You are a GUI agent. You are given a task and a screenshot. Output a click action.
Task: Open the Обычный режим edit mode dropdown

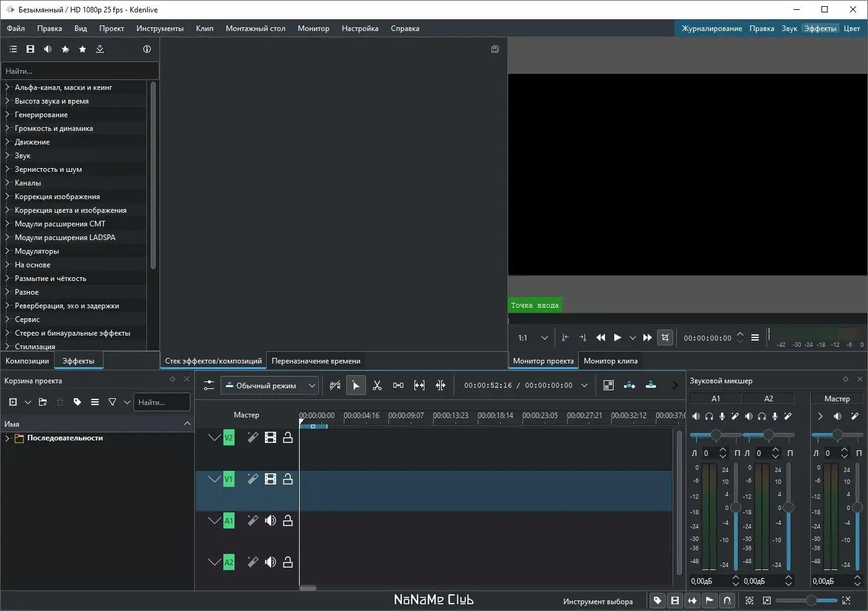click(270, 385)
